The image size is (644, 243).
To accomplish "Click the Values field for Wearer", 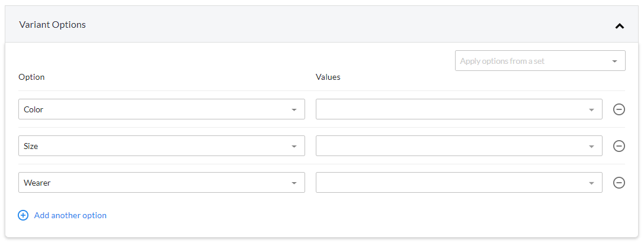I will click(x=459, y=182).
